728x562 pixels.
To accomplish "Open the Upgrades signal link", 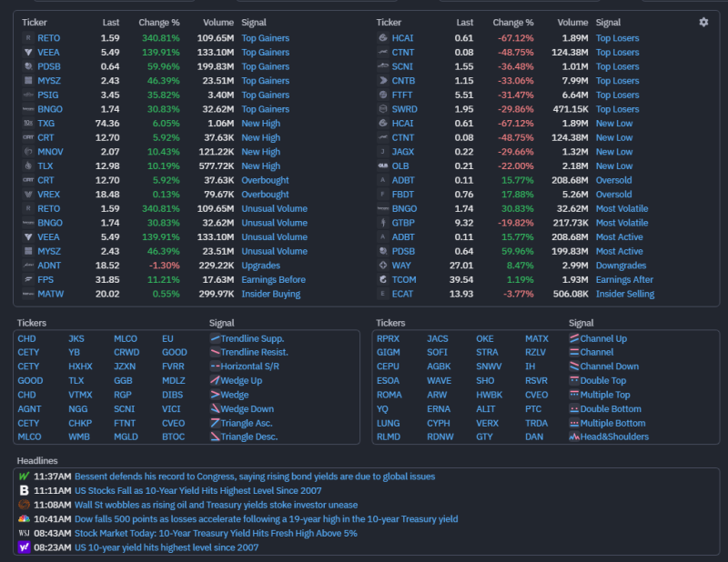I will click(x=261, y=266).
